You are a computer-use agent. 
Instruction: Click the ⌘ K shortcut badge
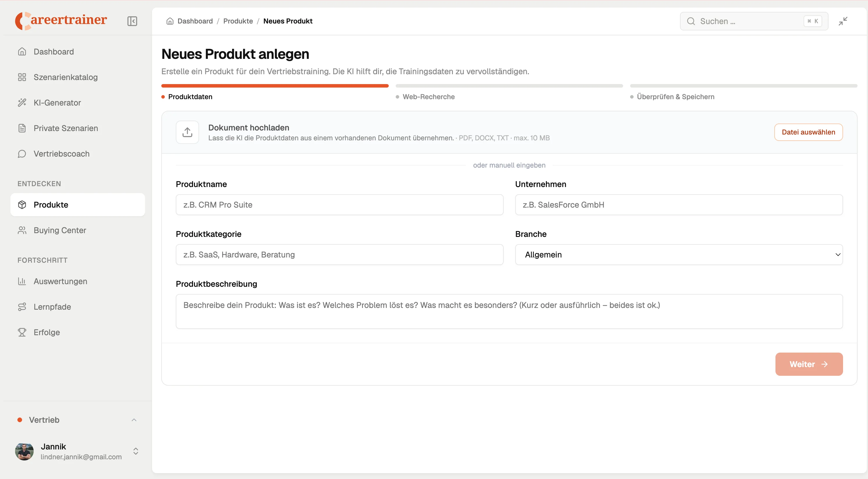tap(813, 21)
